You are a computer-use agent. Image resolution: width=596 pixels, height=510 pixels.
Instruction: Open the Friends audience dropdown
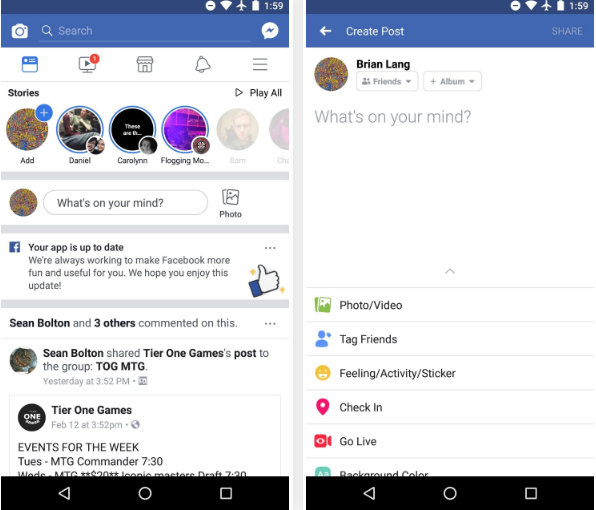tap(387, 81)
